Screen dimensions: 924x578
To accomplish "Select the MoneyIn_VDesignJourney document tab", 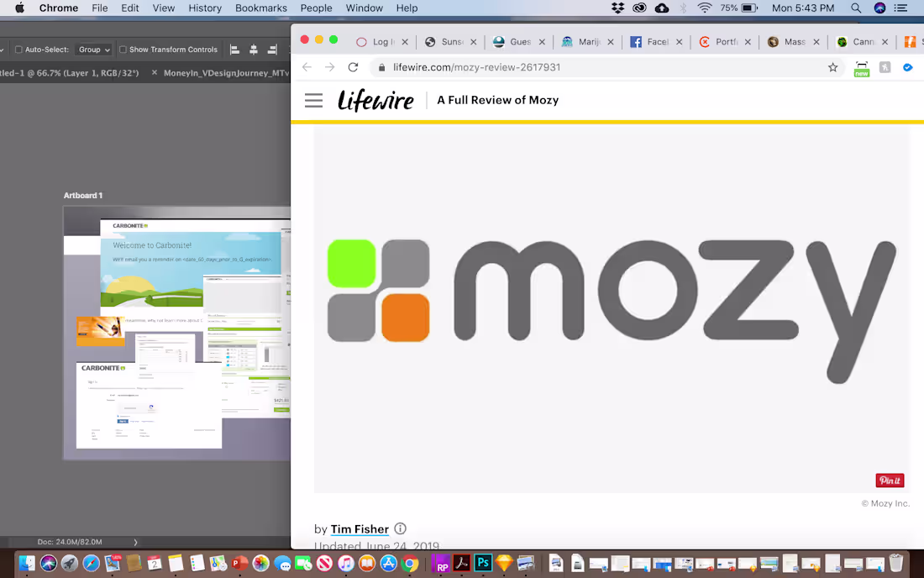I will [x=226, y=73].
